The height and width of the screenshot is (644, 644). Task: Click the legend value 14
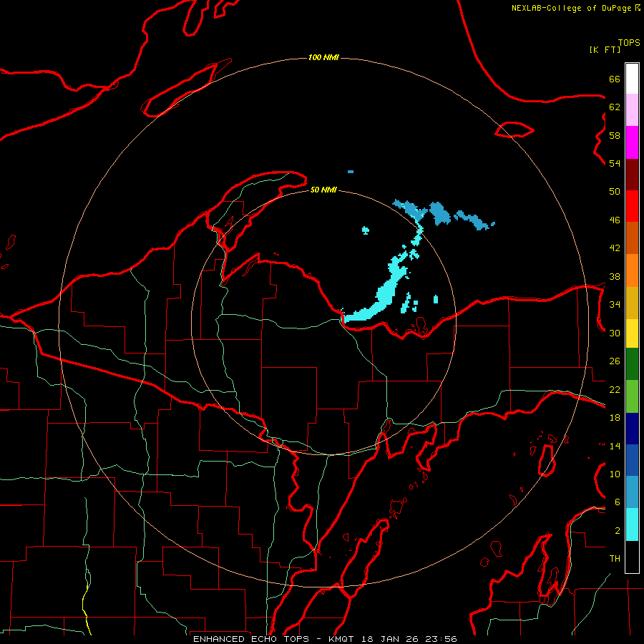coord(615,446)
